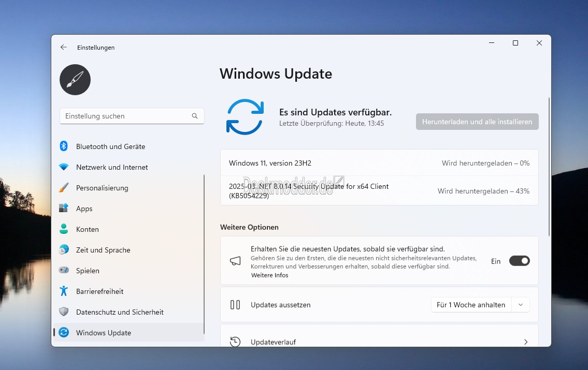Select Windows Update in the sidebar
588x370 pixels.
(x=129, y=333)
